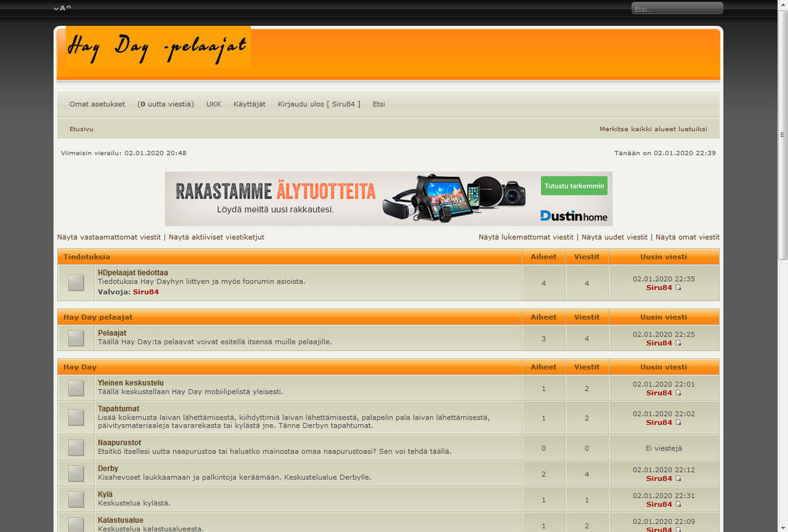Open the Tapahtumat forum
The width and height of the screenshot is (788, 532).
coord(118,409)
